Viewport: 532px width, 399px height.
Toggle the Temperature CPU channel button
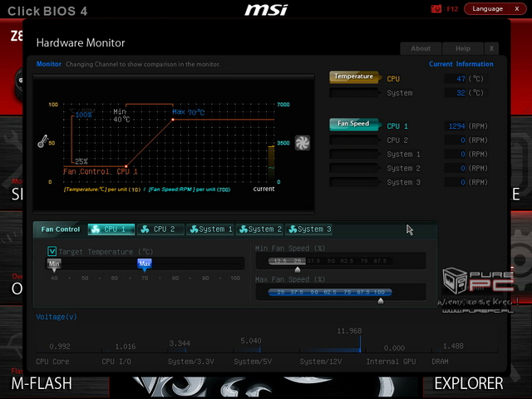tap(354, 76)
